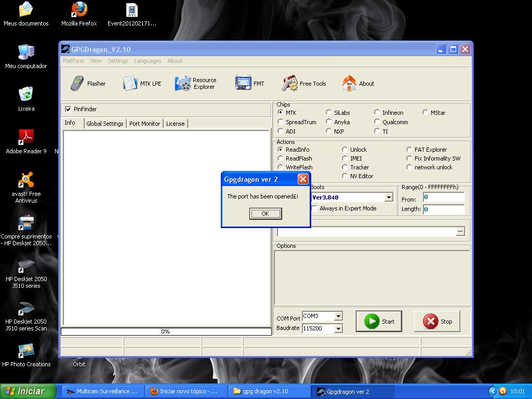
Task: Open the Orbit desktop shortcut
Action: point(79,364)
